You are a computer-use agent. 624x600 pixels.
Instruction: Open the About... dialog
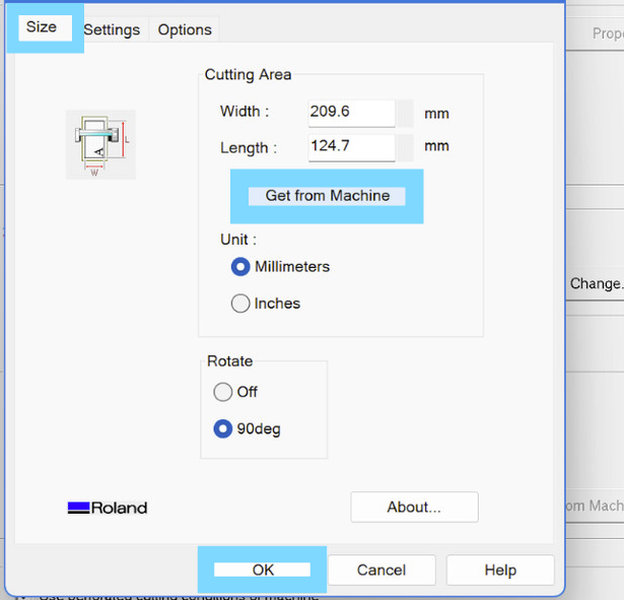[x=414, y=507]
